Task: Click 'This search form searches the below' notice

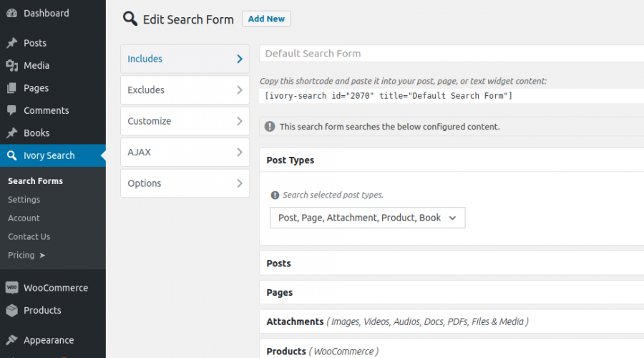Action: click(x=390, y=127)
